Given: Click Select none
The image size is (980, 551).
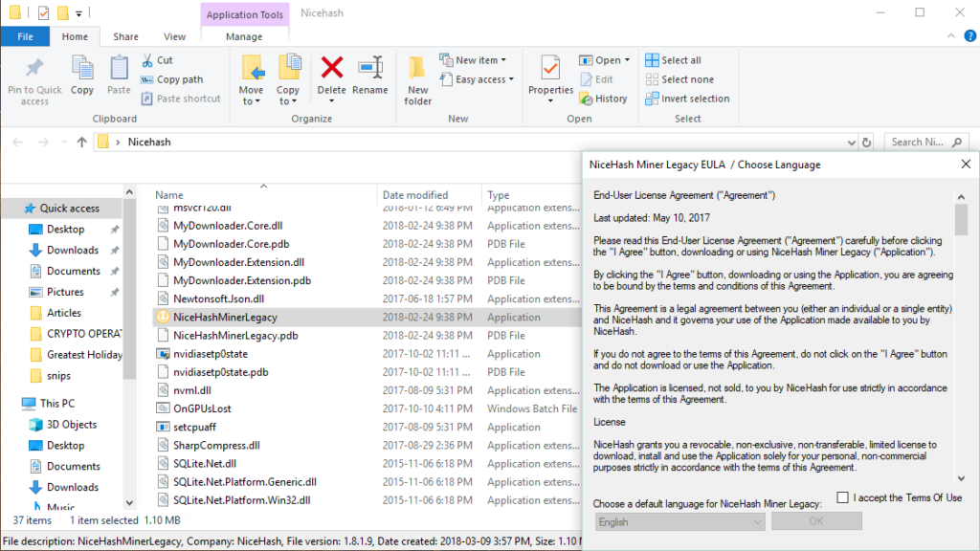Looking at the screenshot, I should pyautogui.click(x=679, y=79).
